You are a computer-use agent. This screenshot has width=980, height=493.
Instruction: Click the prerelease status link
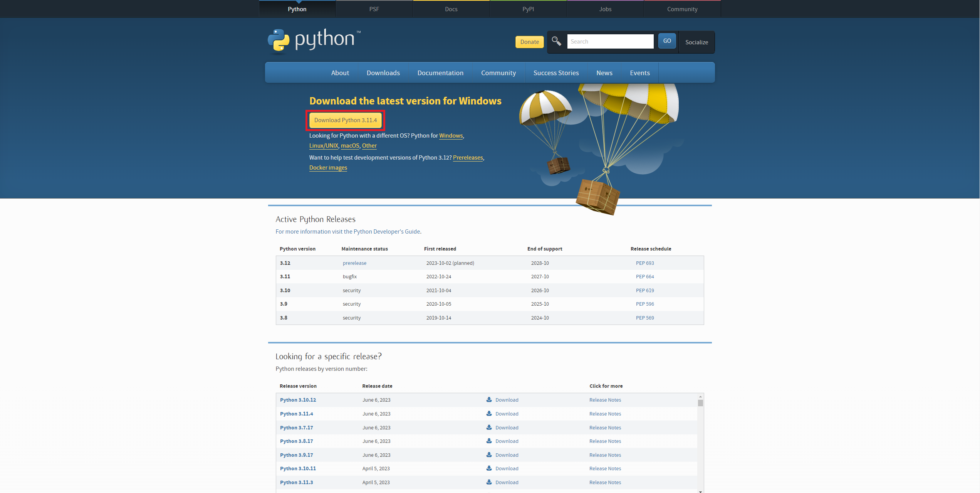354,263
